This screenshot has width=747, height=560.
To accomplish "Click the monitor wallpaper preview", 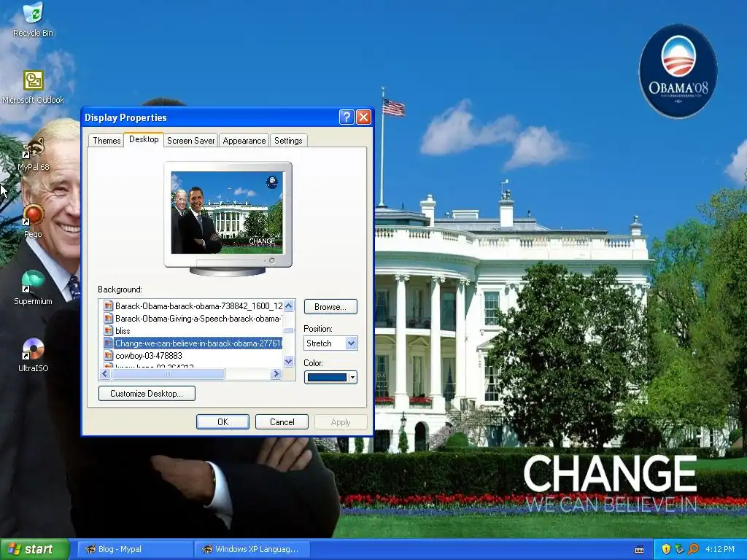I will coord(228,212).
